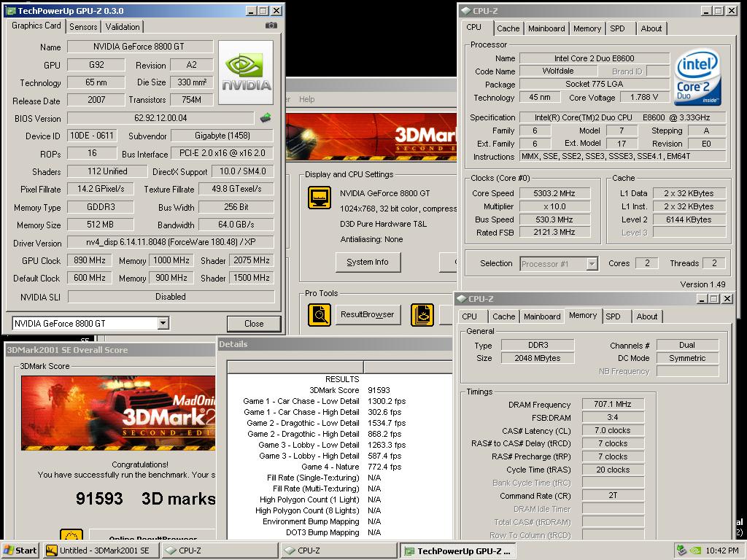This screenshot has height=560, width=747.
Task: Open the SPD tab in lower CPU-Z window
Action: (613, 316)
